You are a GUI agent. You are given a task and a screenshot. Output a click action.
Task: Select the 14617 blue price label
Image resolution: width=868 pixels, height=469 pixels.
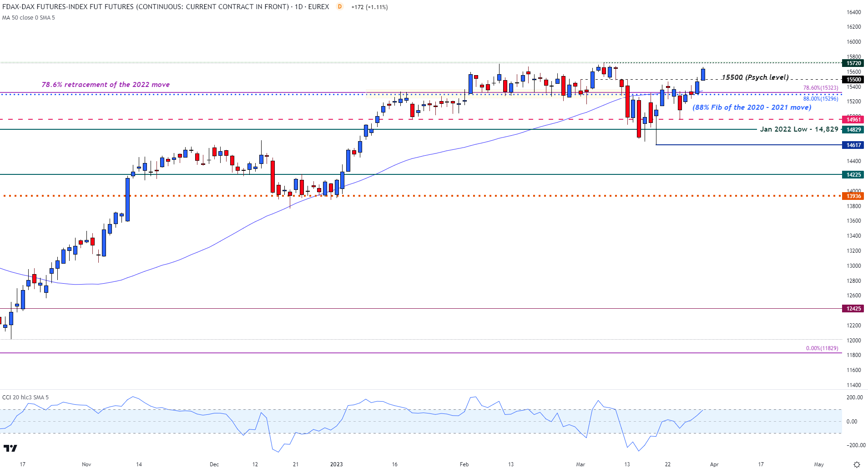click(853, 145)
